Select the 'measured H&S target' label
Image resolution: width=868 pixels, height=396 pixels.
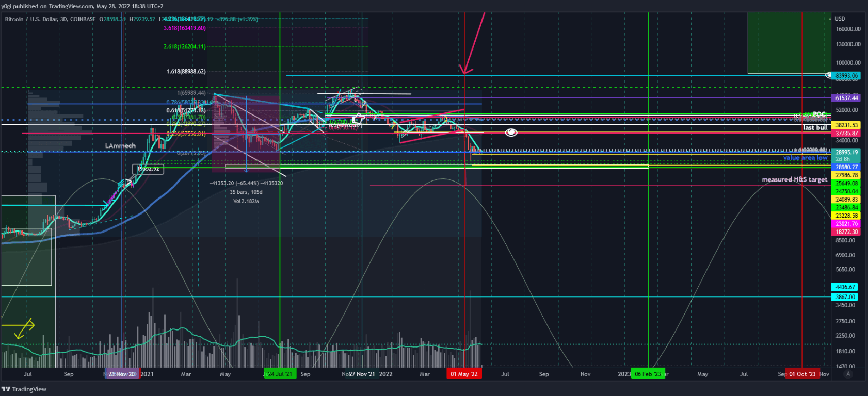[x=795, y=179]
